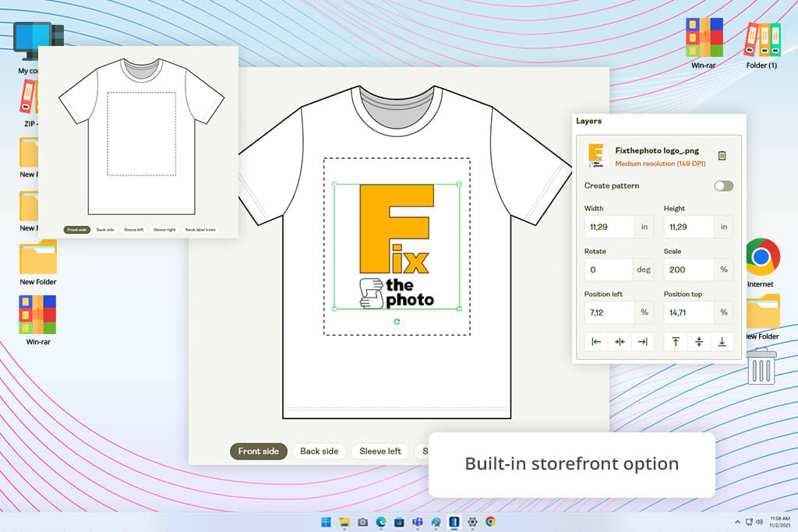The height and width of the screenshot is (532, 798).
Task: Open the Recycle Bin on desktop
Action: tap(761, 365)
